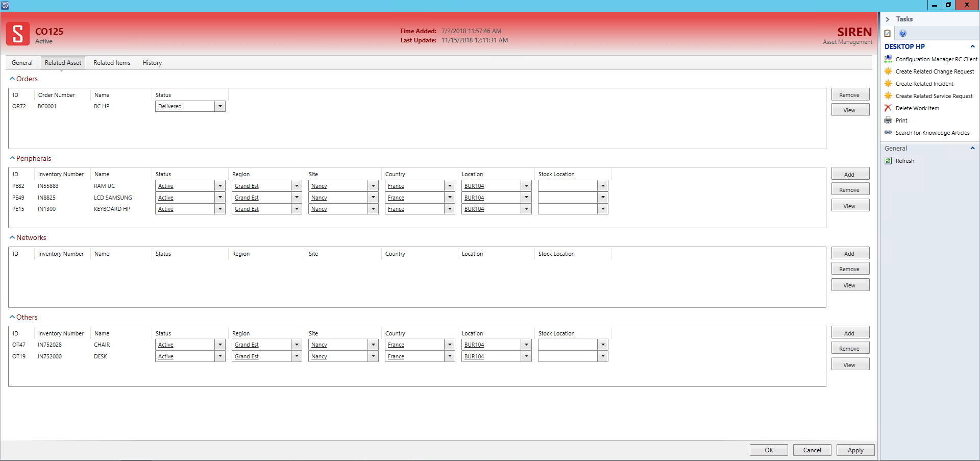Open the Delivered status dropdown for BC0001
This screenshot has height=461, width=980.
tap(220, 106)
